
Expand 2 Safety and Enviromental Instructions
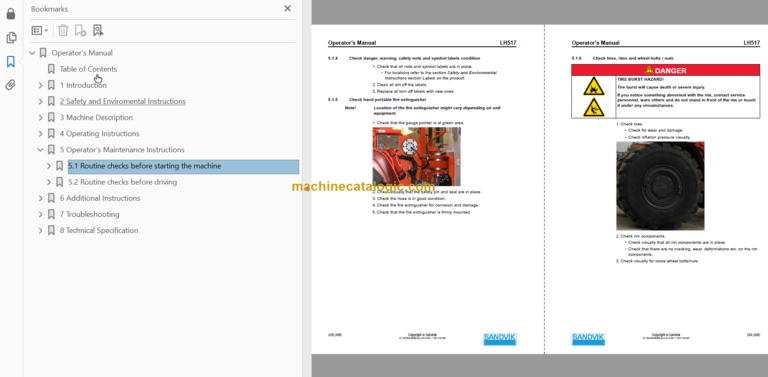pos(41,101)
